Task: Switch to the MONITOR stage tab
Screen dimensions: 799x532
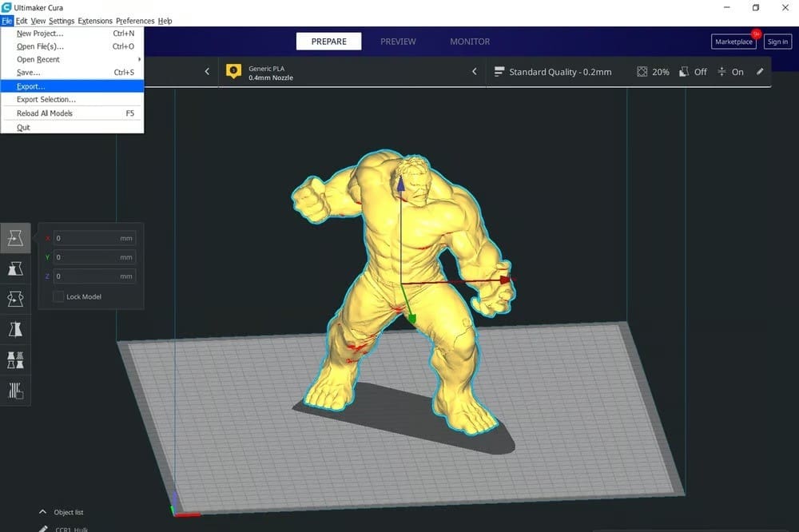Action: (x=470, y=42)
